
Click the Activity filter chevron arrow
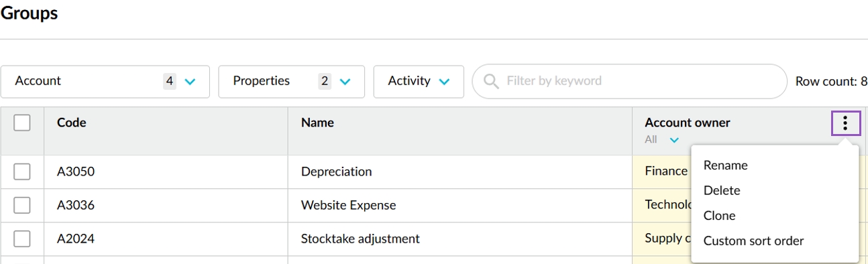click(x=444, y=82)
